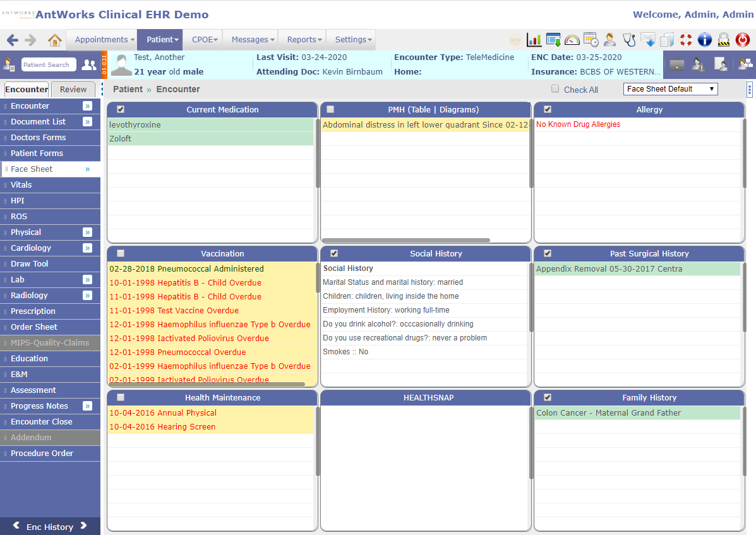The width and height of the screenshot is (756, 535).
Task: Uncheck the Family History checkbox
Action: coord(547,398)
